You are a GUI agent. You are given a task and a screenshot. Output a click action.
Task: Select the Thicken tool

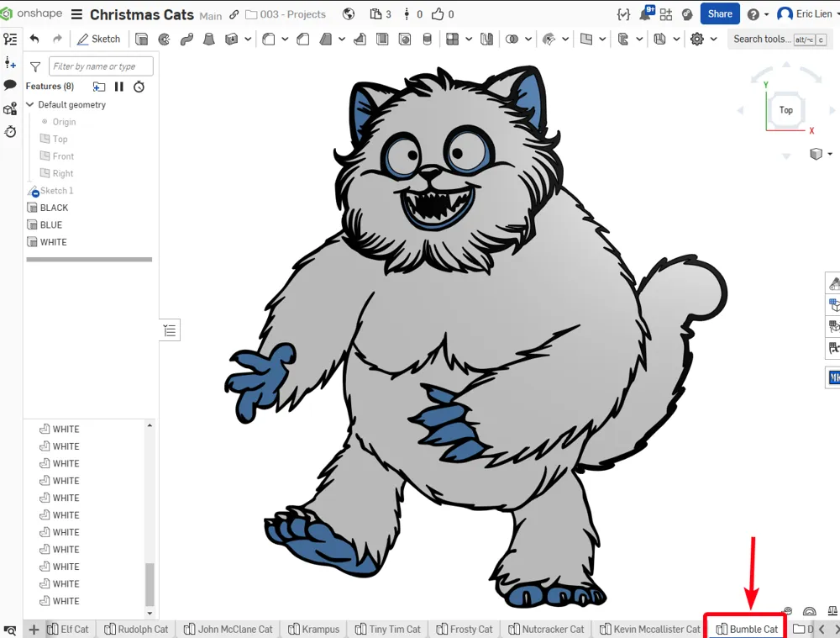tap(232, 40)
